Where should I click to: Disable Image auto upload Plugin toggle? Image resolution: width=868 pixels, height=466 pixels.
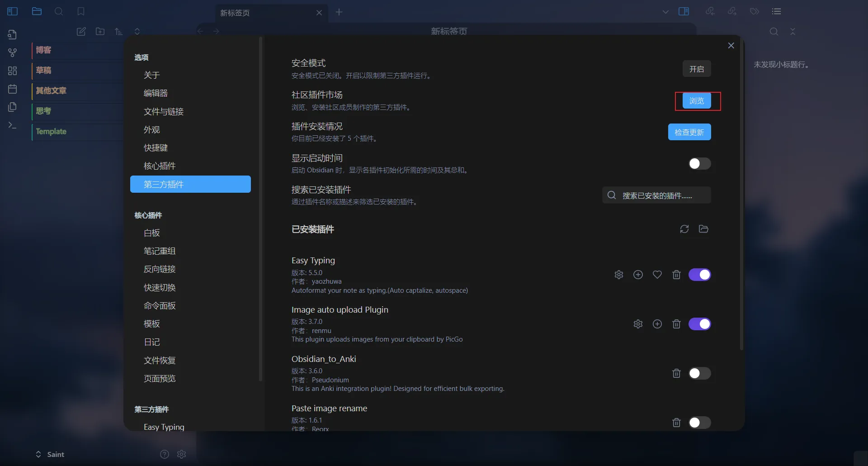(x=699, y=324)
